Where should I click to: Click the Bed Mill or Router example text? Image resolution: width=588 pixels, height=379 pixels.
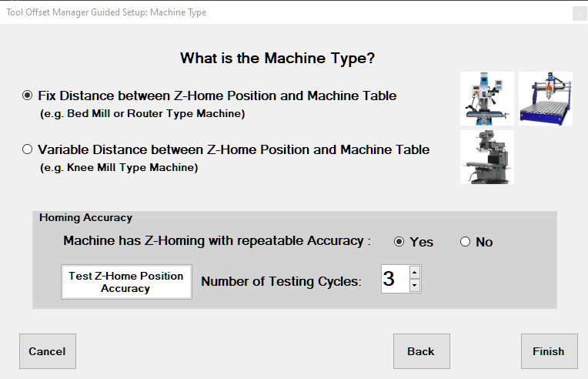[142, 114]
